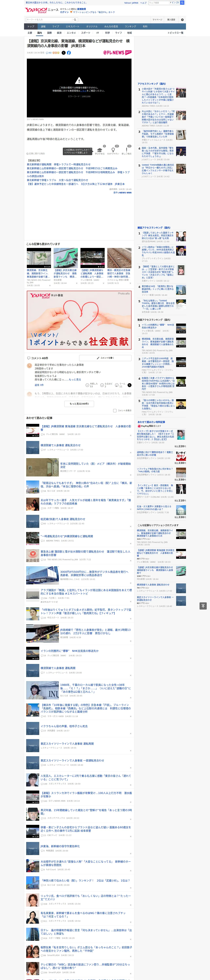
Task: Open the 有料 tab
Action: (145, 27)
